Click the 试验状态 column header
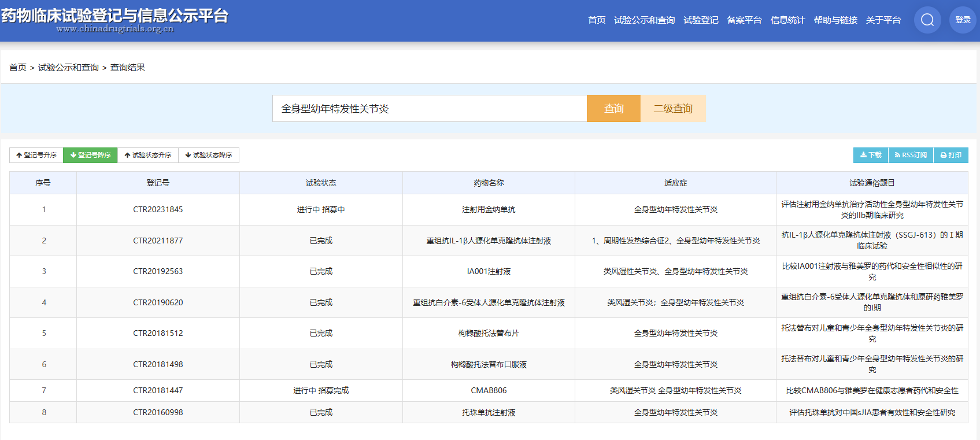Viewport: 980px width, 440px height. point(321,183)
